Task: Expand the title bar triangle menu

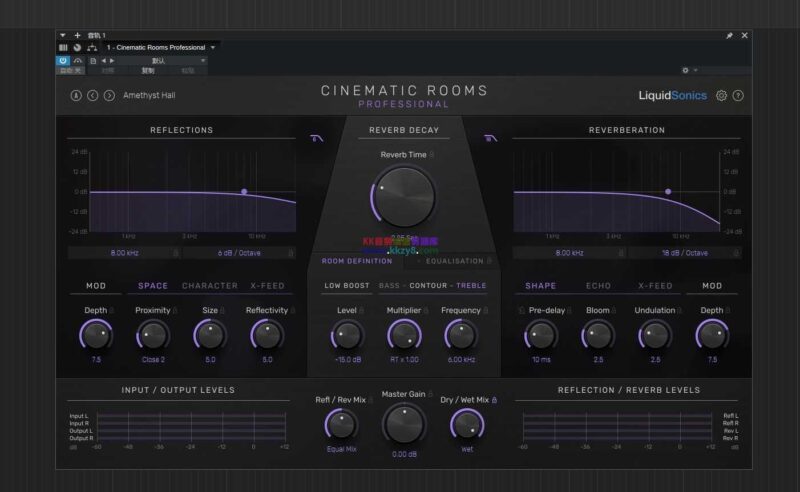Action: tap(63, 35)
